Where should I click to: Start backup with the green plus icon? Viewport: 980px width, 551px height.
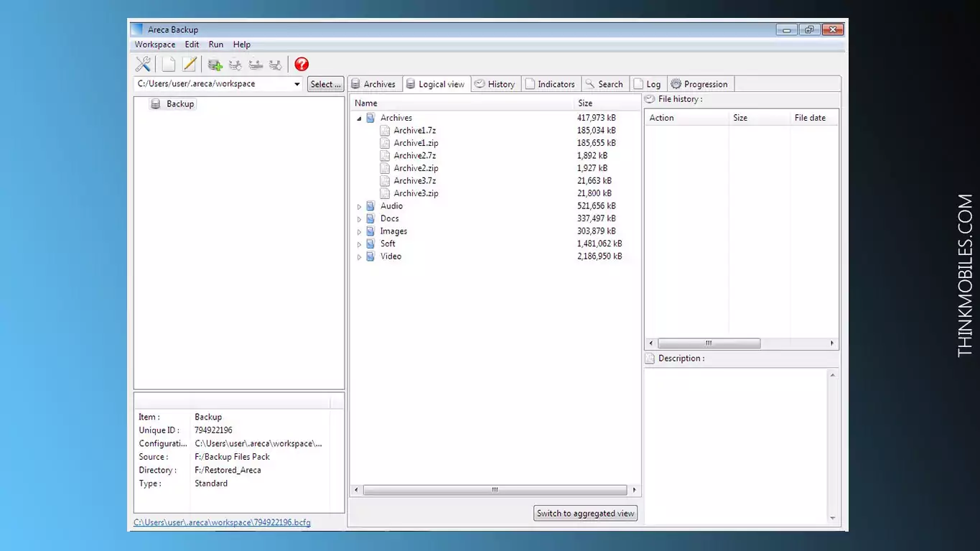215,65
